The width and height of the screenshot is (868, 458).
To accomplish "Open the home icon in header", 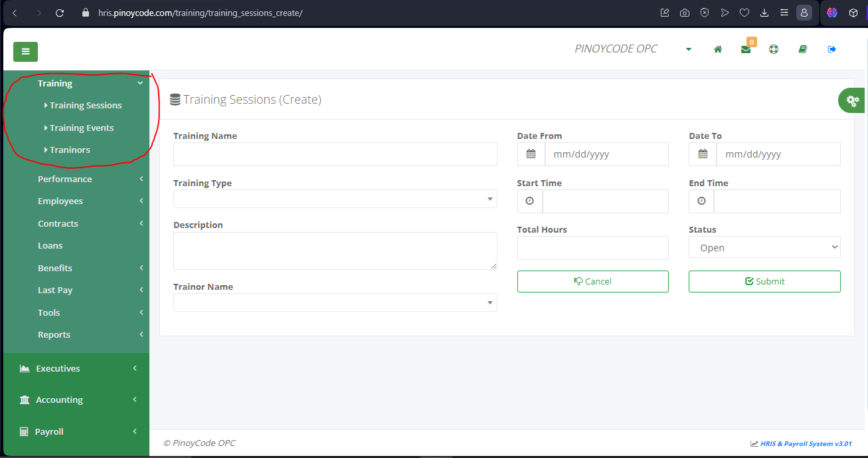I will click(718, 49).
